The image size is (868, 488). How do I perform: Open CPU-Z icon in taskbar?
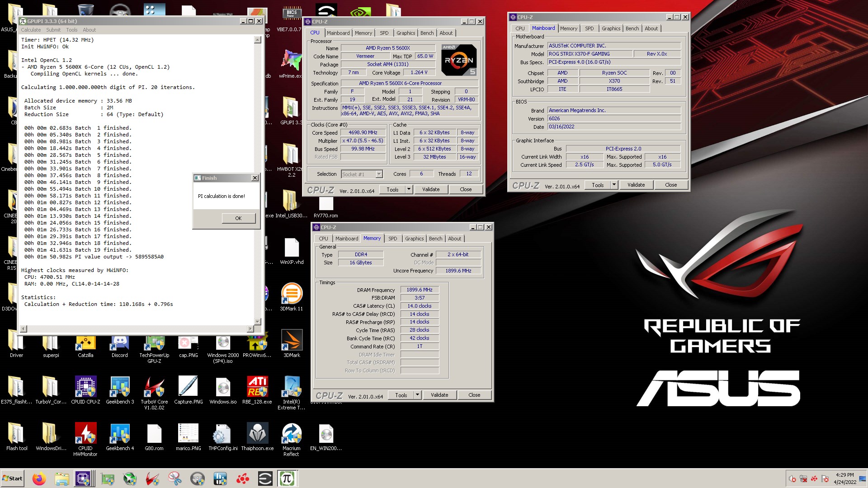tap(84, 479)
